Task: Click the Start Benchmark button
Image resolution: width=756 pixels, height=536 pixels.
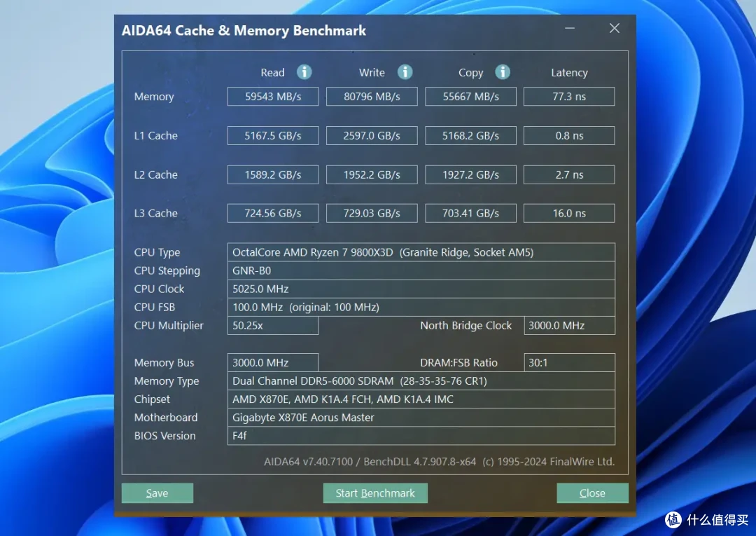Action: [375, 493]
